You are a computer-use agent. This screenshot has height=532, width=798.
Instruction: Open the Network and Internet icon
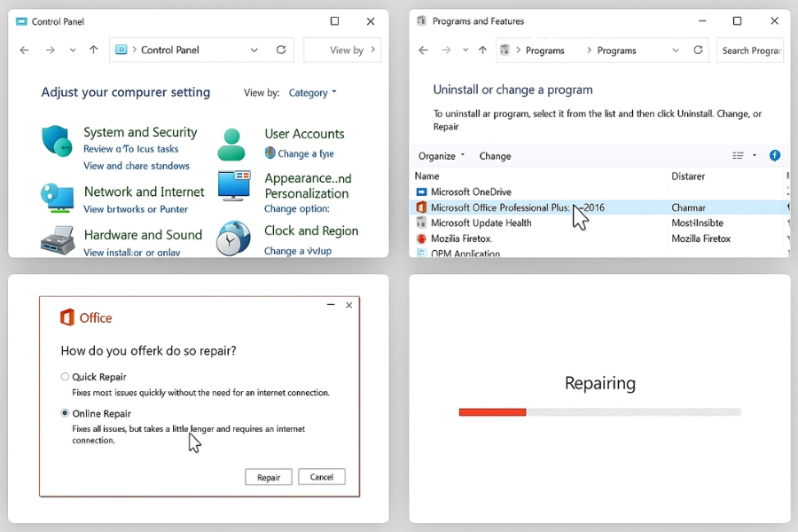pyautogui.click(x=57, y=198)
